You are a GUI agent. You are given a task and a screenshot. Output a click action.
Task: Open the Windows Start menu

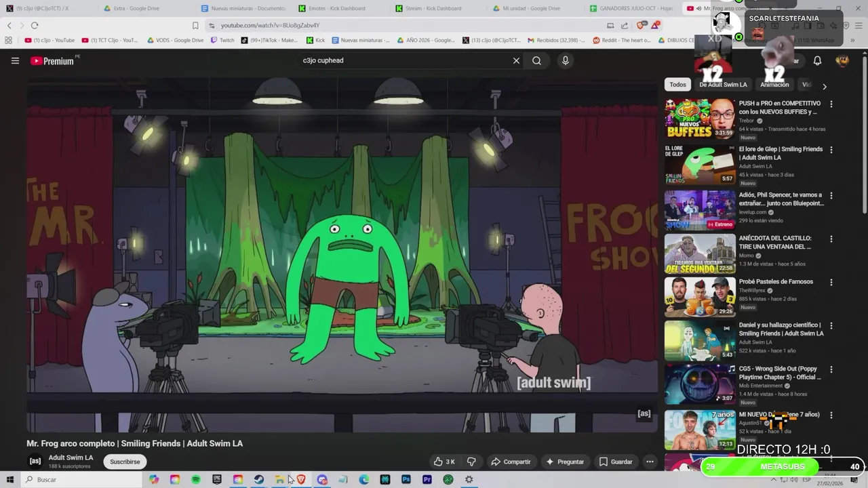click(x=10, y=479)
